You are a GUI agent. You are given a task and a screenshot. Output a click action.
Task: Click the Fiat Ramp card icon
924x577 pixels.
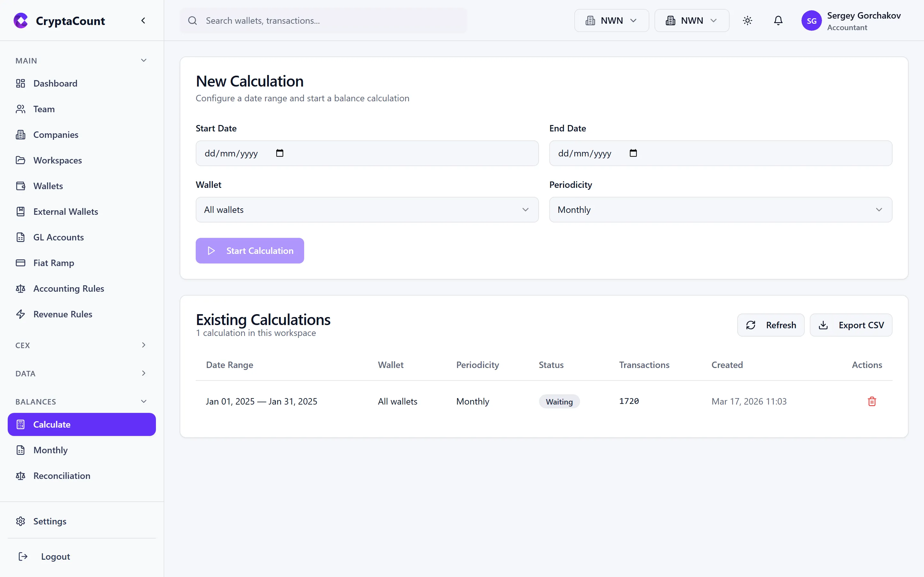[x=21, y=263]
